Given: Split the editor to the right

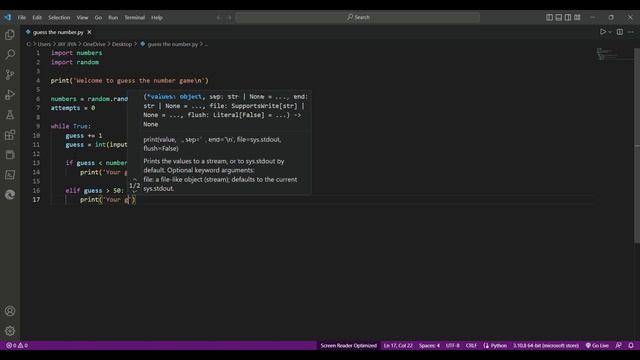Looking at the screenshot, I should coord(620,32).
